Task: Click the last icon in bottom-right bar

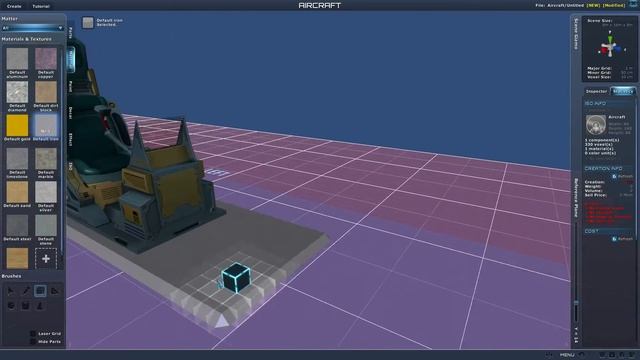Action: coord(631,355)
